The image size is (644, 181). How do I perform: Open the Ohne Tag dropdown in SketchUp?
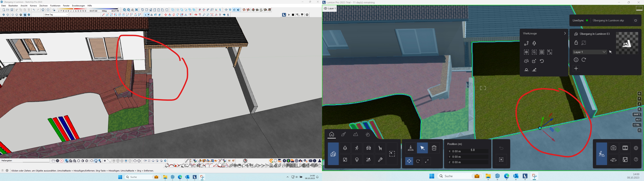pyautogui.click(x=56, y=15)
